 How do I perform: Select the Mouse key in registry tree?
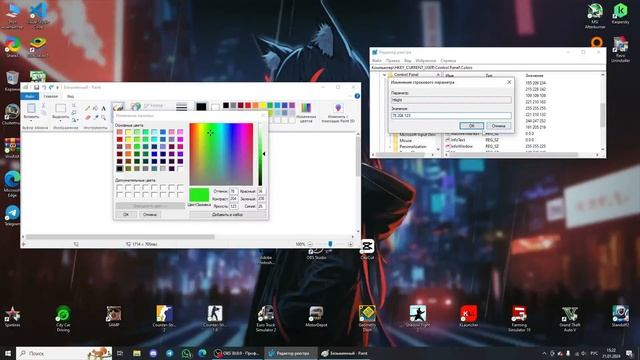click(406, 140)
